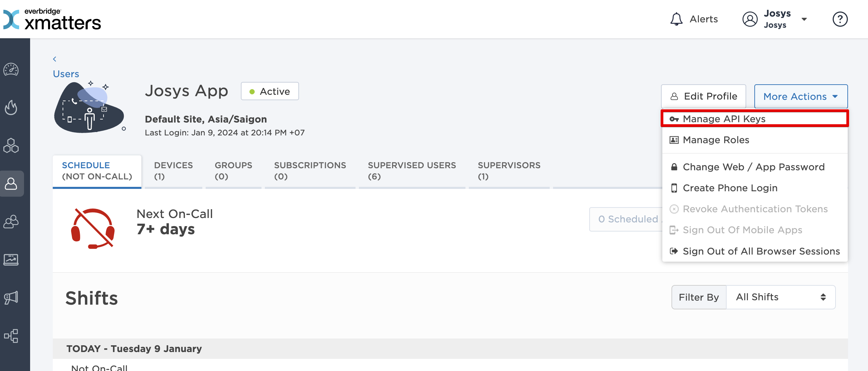Select Change Web / App Password

[x=753, y=167]
